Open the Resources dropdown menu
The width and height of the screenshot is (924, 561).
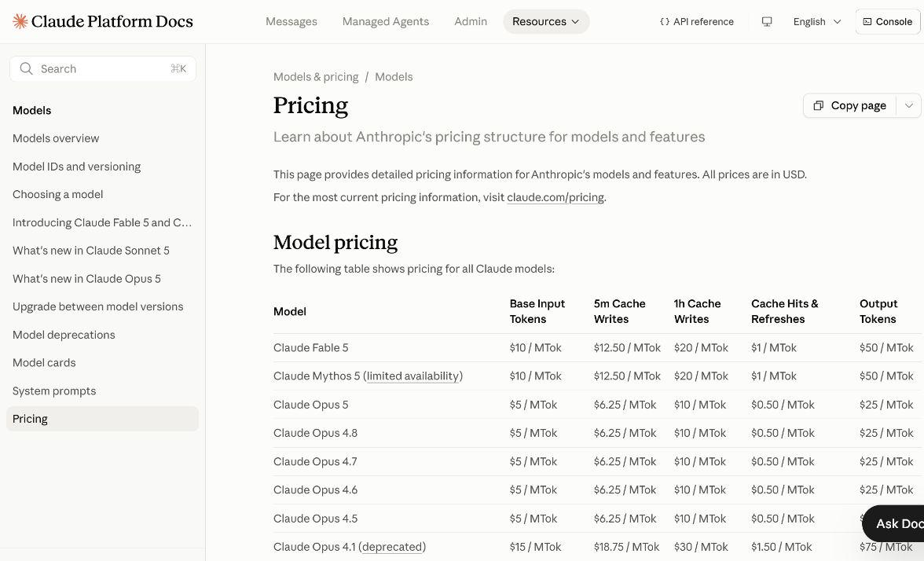click(x=546, y=22)
